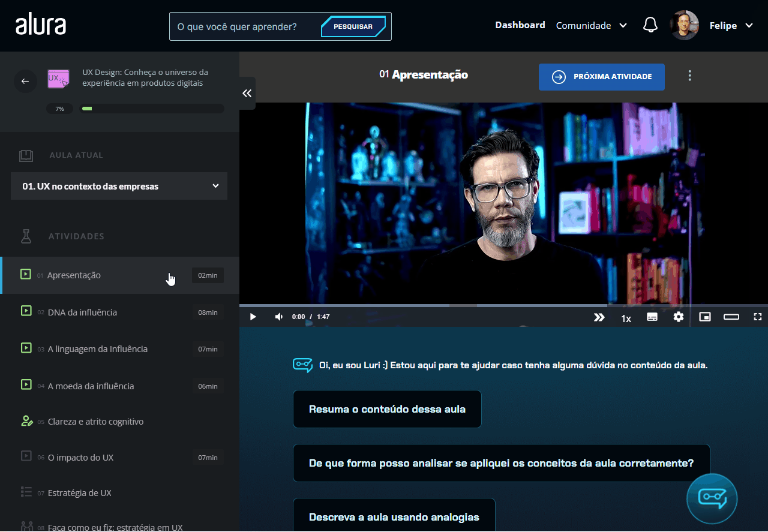Screen dimensions: 768x532
Task: Open A linguagem da Influência activity
Action: 120,348
